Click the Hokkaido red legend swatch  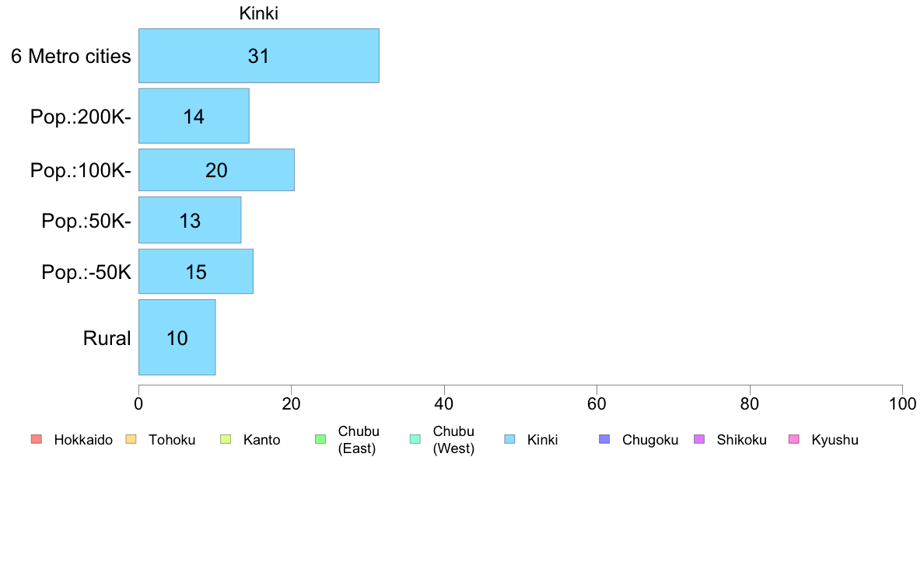click(x=37, y=439)
